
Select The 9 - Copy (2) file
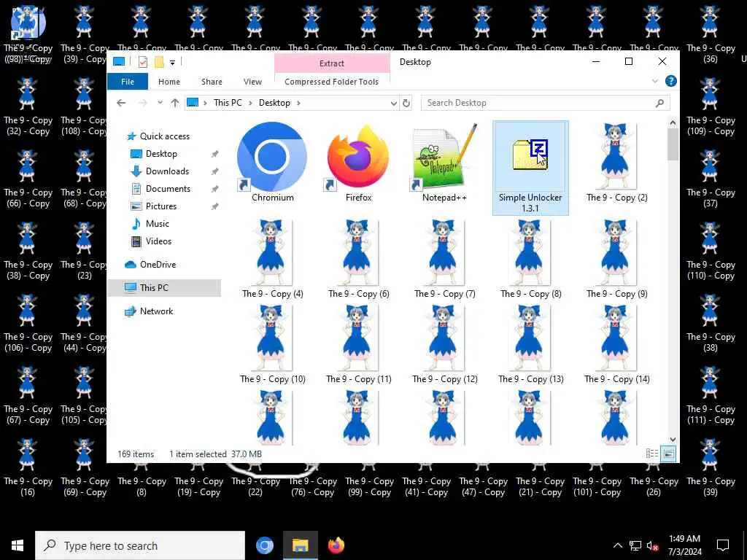tap(617, 163)
